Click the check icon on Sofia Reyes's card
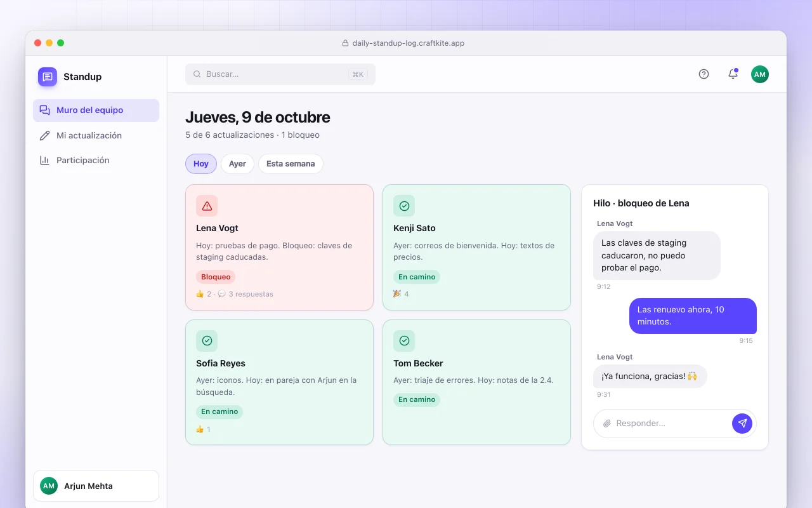Image resolution: width=812 pixels, height=508 pixels. pos(207,341)
